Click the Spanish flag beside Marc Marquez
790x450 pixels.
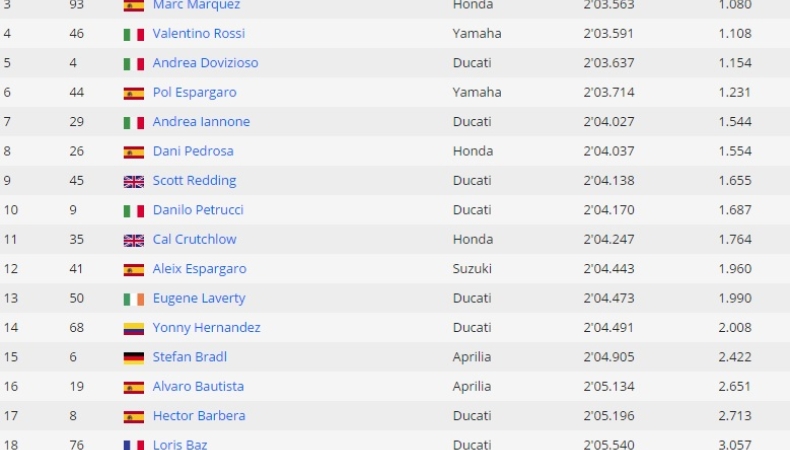(x=133, y=5)
